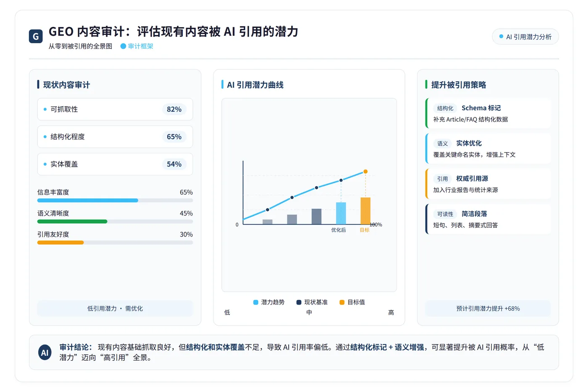Image resolution: width=588 pixels, height=392 pixels.
Task: Click the G logo icon in header
Action: (x=36, y=36)
